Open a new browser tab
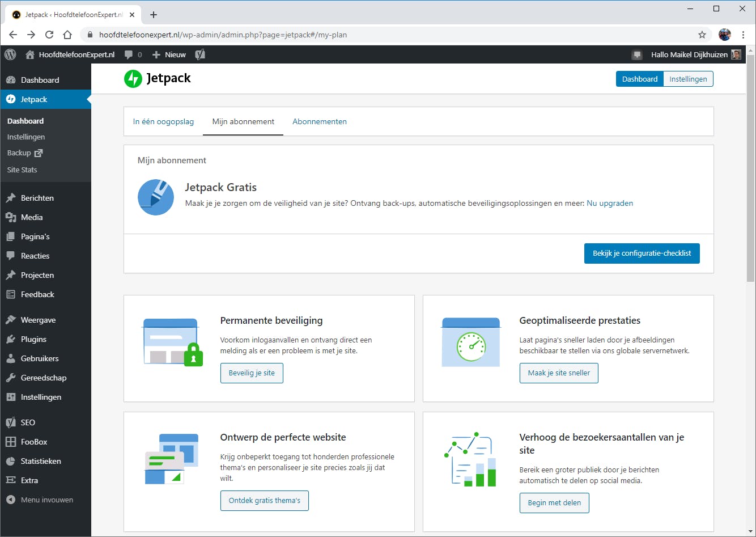756x537 pixels. [x=154, y=15]
